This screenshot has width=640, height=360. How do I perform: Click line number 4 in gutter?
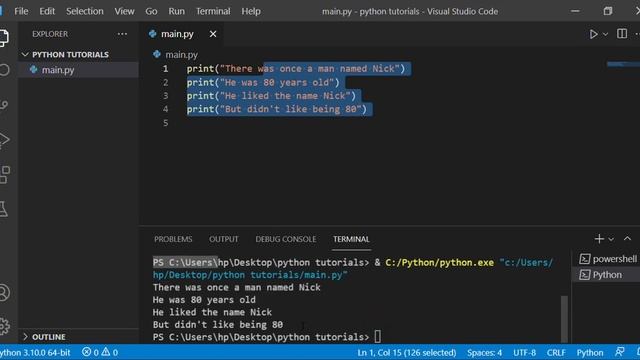coord(165,109)
